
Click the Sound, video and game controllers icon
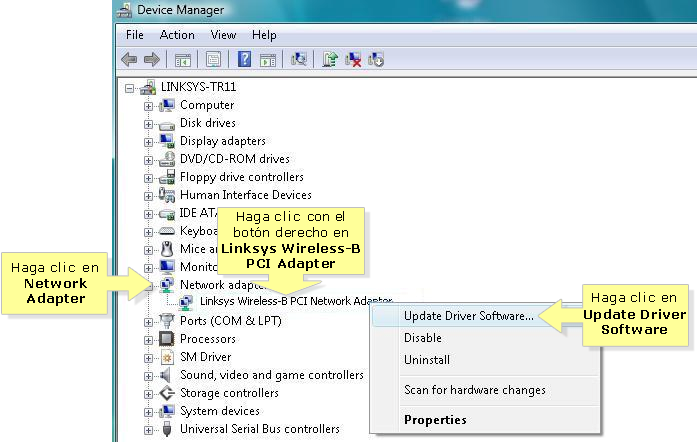pos(165,375)
